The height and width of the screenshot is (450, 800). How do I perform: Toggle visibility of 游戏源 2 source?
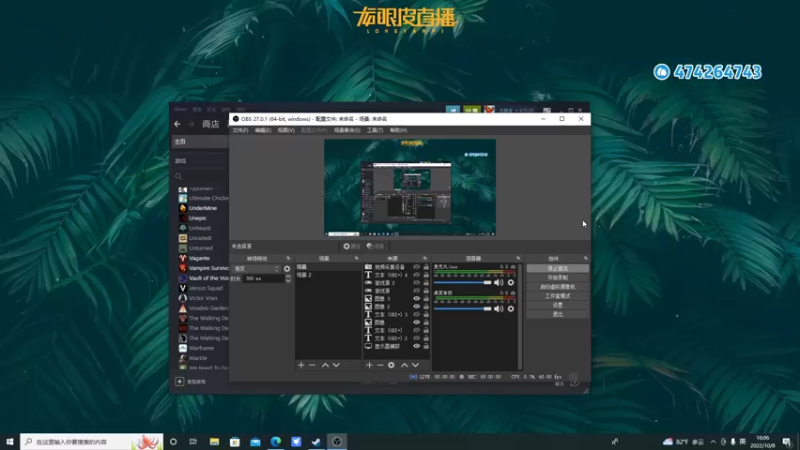(416, 283)
